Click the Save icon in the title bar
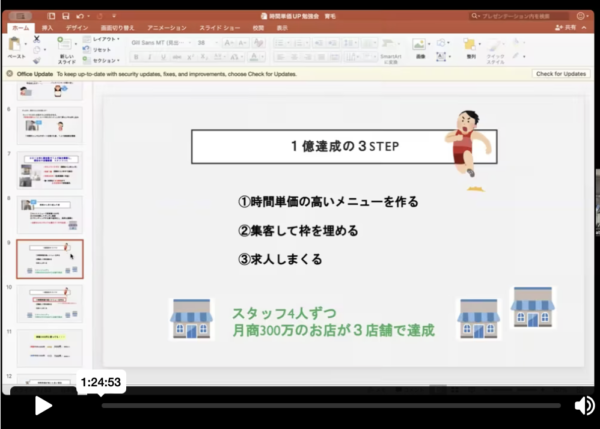The height and width of the screenshot is (429, 600). coord(65,16)
